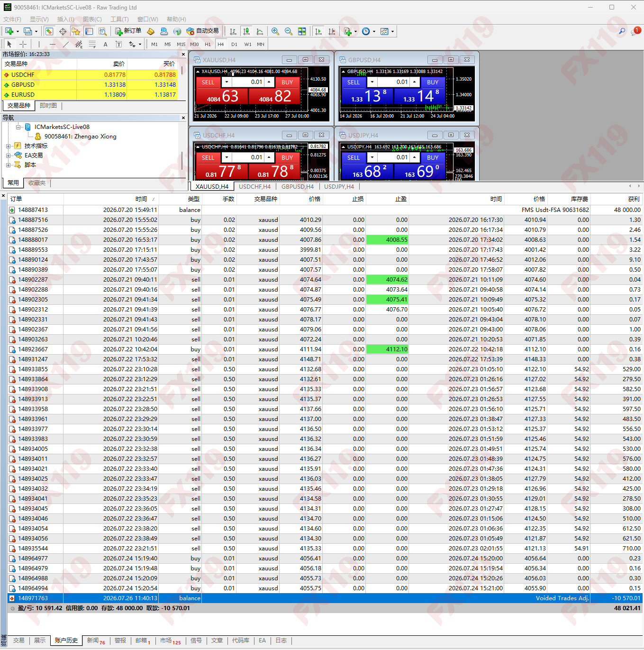Open the Strategy Tester magnifier icon

102,31
